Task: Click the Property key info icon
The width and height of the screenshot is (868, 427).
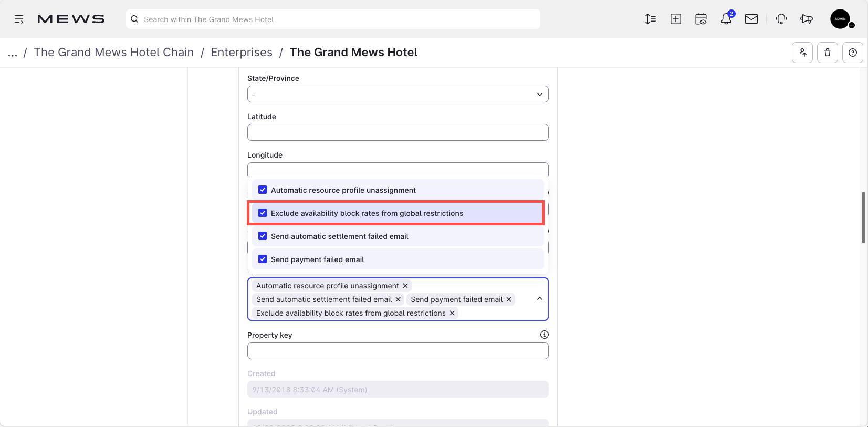Action: point(545,335)
